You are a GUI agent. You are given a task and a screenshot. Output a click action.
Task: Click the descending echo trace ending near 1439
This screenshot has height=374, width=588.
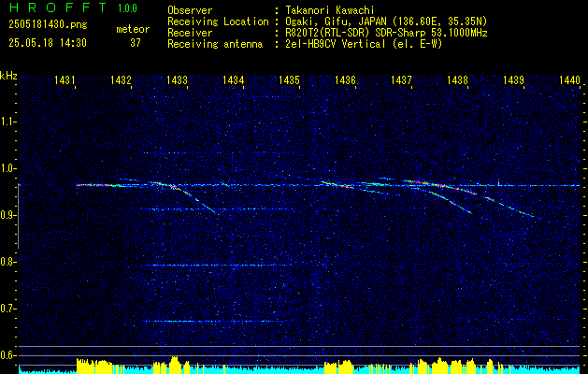[x=514, y=208]
